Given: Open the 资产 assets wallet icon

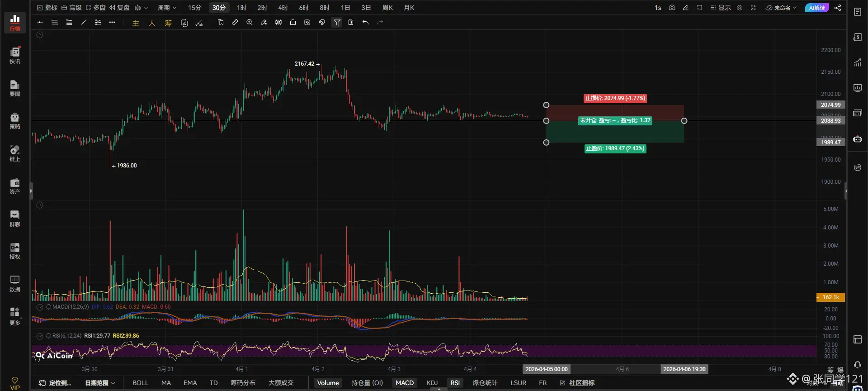Looking at the screenshot, I should tap(15, 186).
